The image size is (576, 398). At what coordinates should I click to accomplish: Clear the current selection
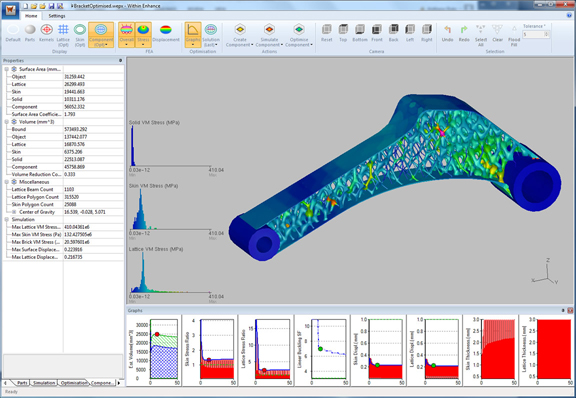497,33
